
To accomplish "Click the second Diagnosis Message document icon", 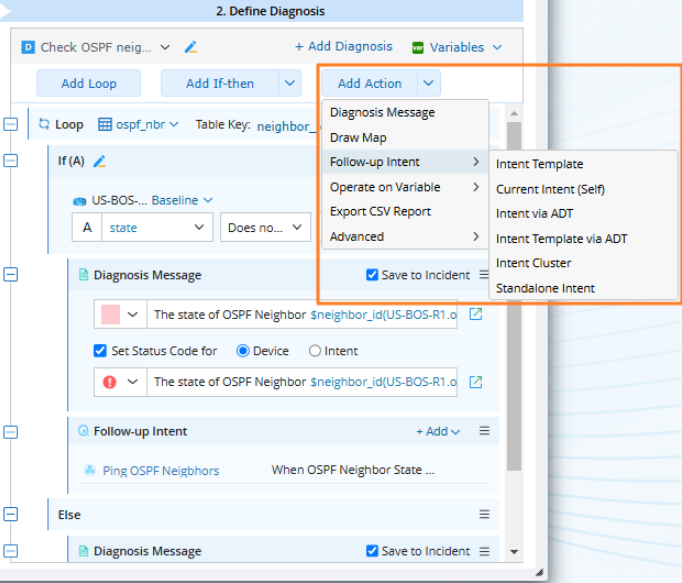I will click(x=83, y=551).
